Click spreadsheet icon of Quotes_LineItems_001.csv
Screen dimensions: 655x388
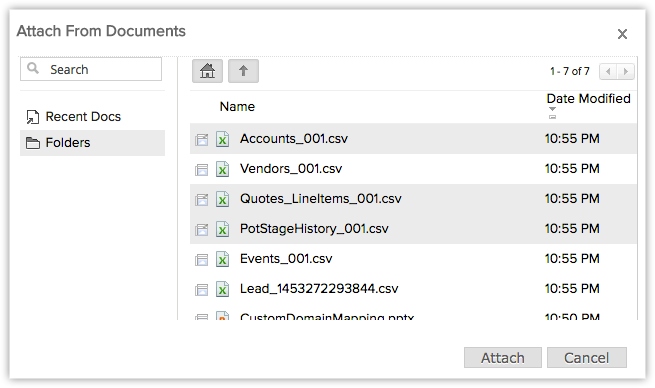coord(222,199)
